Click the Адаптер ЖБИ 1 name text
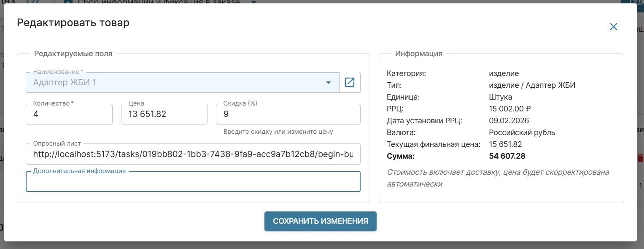The height and width of the screenshot is (249, 644). pyautogui.click(x=65, y=83)
